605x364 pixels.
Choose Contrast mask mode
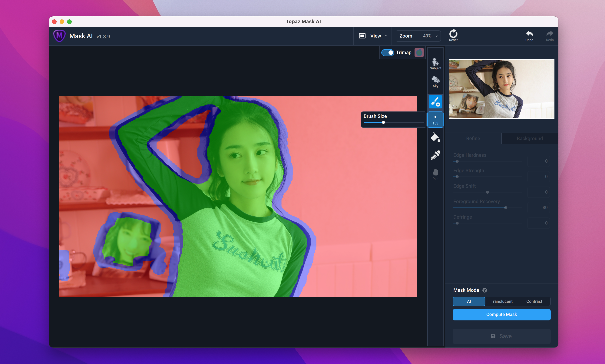click(x=534, y=301)
